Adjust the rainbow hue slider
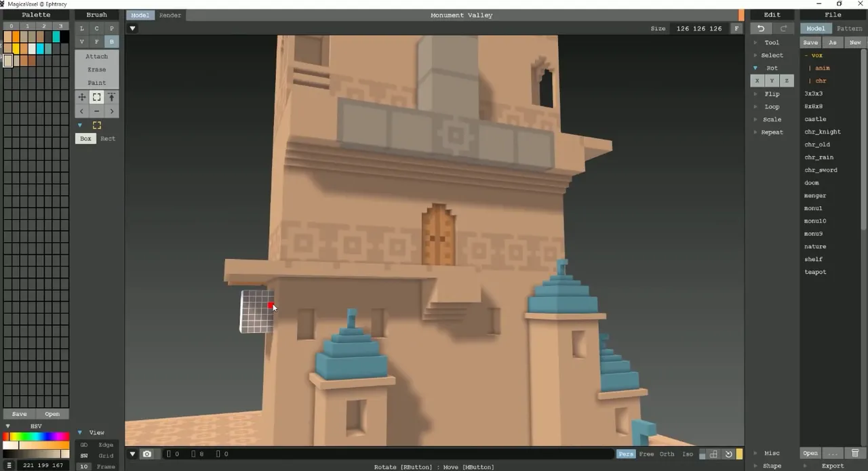The width and height of the screenshot is (868, 471). coord(36,437)
